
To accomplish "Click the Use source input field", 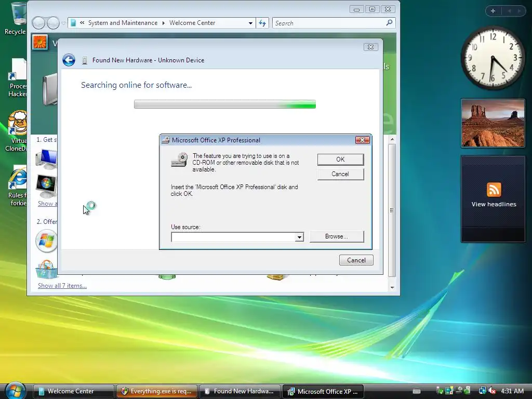I will click(233, 237).
